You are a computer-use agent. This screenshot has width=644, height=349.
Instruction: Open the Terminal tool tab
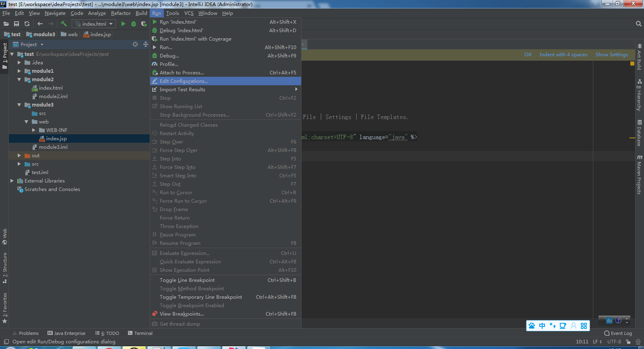pos(140,333)
